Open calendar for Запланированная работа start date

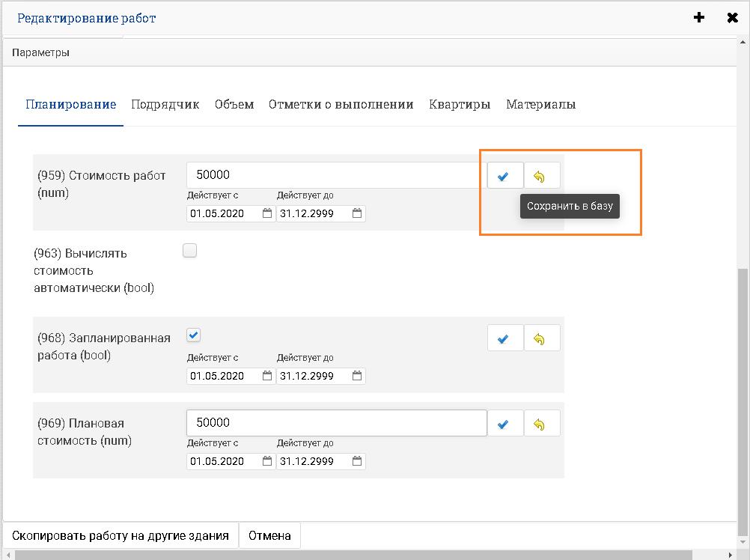click(267, 376)
